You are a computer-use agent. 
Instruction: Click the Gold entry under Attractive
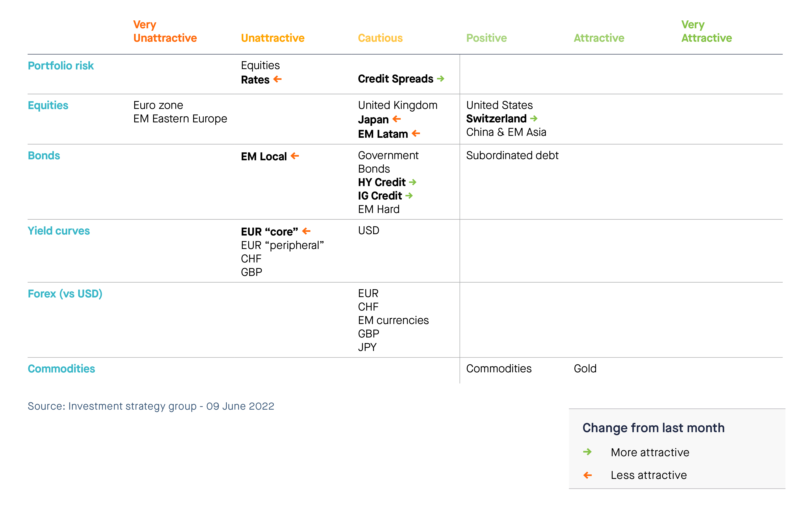585,368
